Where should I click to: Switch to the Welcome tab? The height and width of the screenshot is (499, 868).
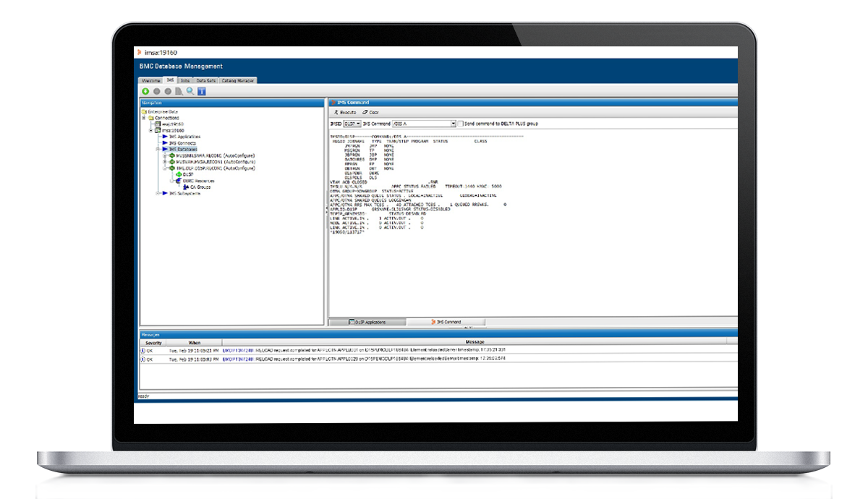click(x=150, y=80)
